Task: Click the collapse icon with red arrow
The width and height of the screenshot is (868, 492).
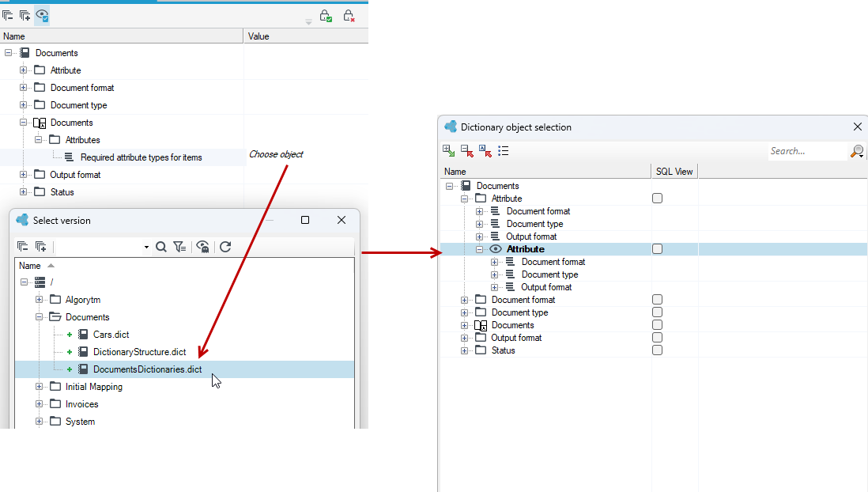Action: 466,151
